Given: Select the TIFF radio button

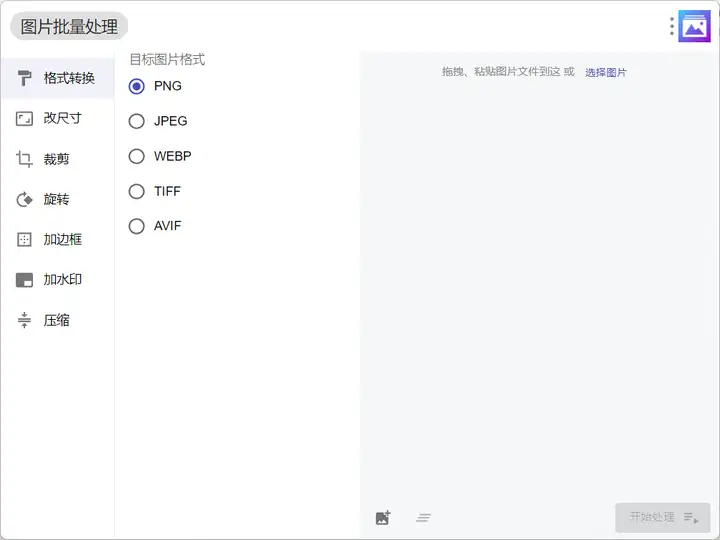Looking at the screenshot, I should tap(136, 191).
